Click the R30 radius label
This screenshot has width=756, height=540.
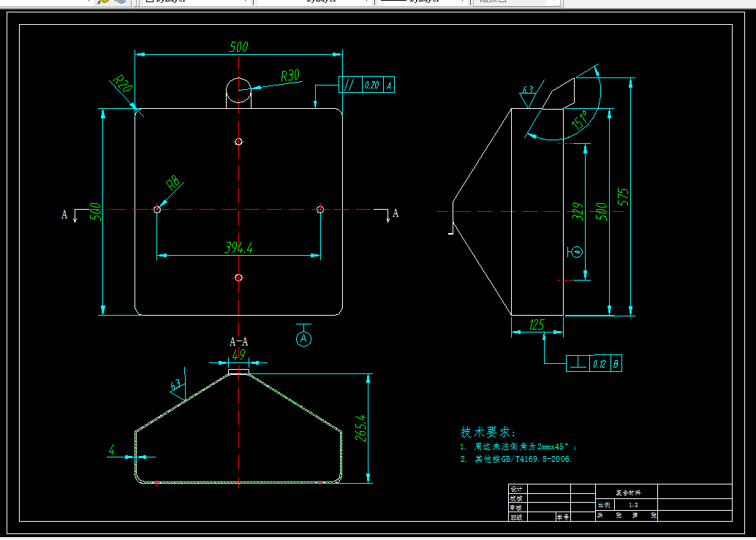290,75
